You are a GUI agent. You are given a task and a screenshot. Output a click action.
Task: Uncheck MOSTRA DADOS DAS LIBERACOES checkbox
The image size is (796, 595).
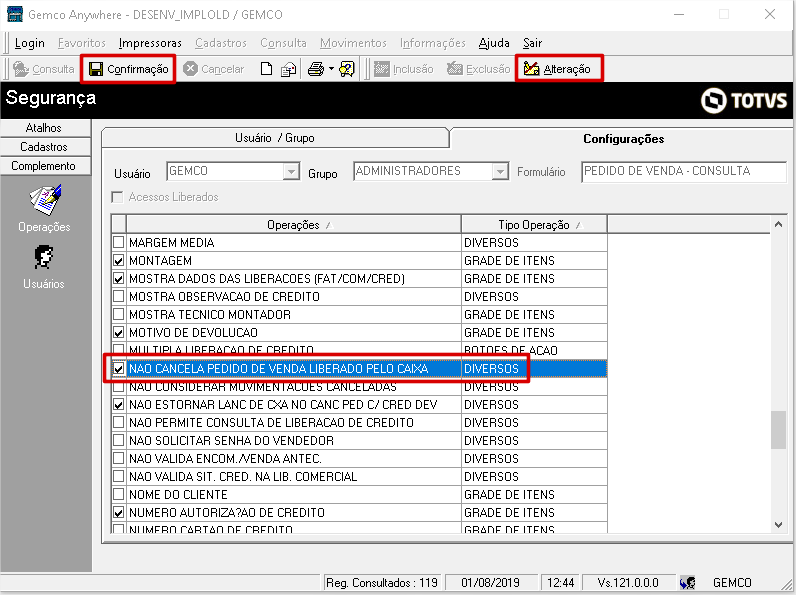[118, 278]
